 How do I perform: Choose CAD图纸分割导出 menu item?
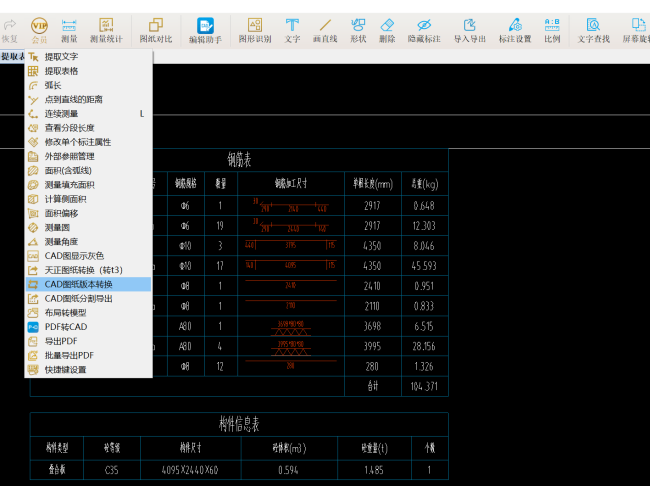click(88, 298)
